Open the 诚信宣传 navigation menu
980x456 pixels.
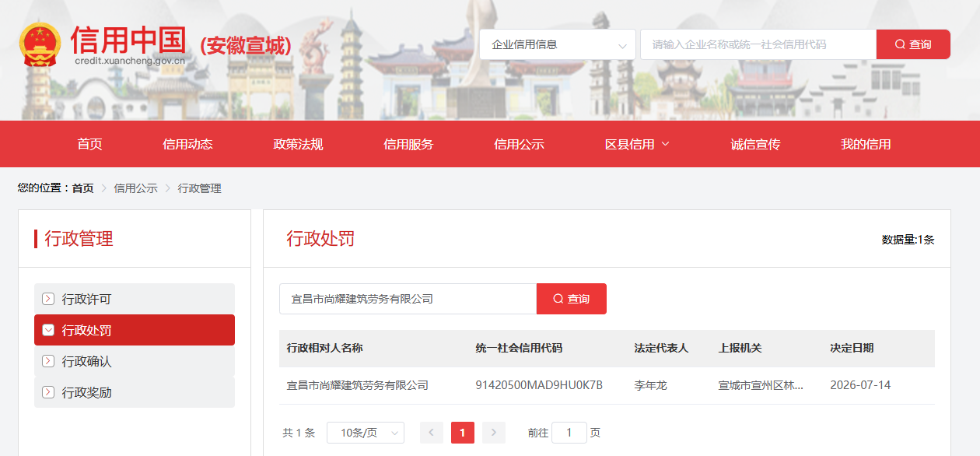point(755,144)
